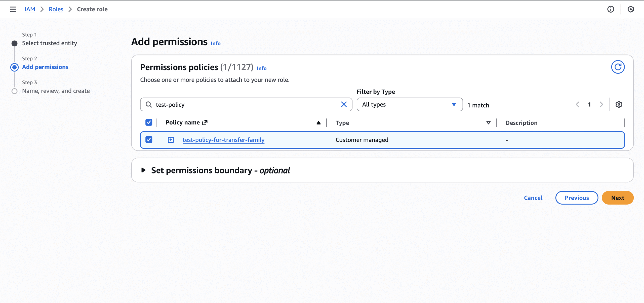
Task: Open the hexagon panel icon at top right
Action: (630, 9)
